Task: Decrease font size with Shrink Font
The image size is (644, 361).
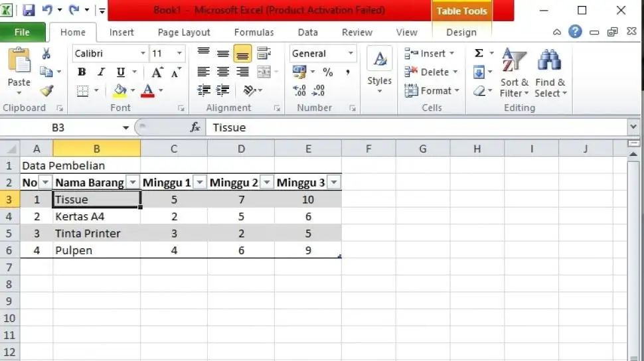Action: pyautogui.click(x=176, y=72)
